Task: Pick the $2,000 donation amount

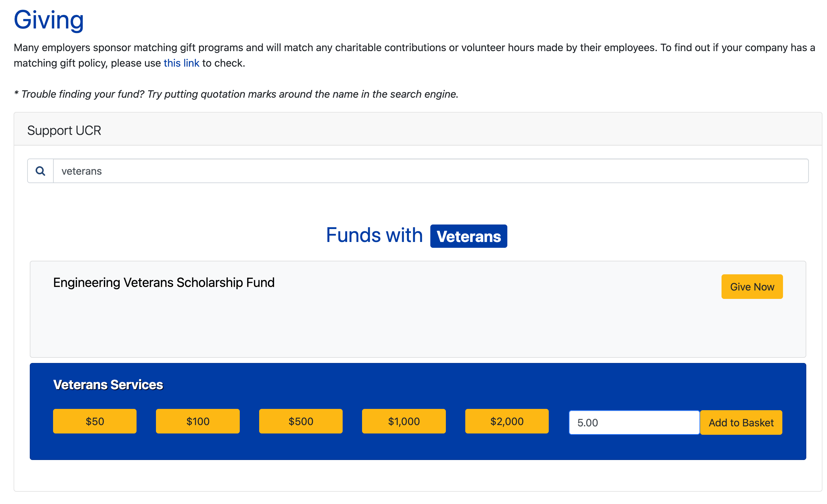Action: (507, 421)
